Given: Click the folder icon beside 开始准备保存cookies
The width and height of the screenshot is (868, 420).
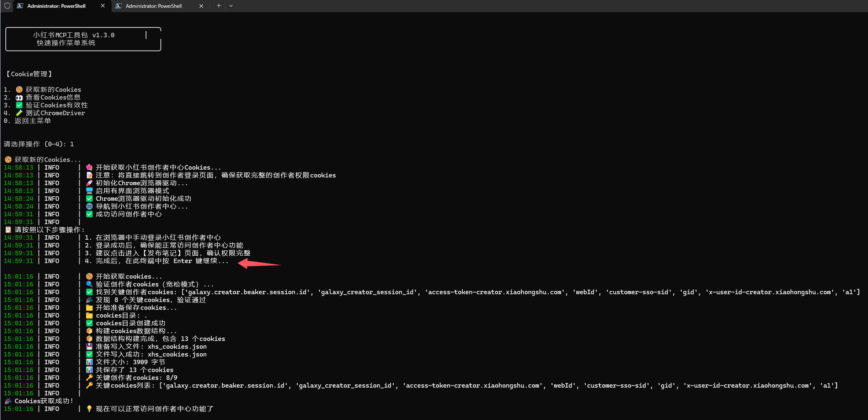Looking at the screenshot, I should coord(89,307).
